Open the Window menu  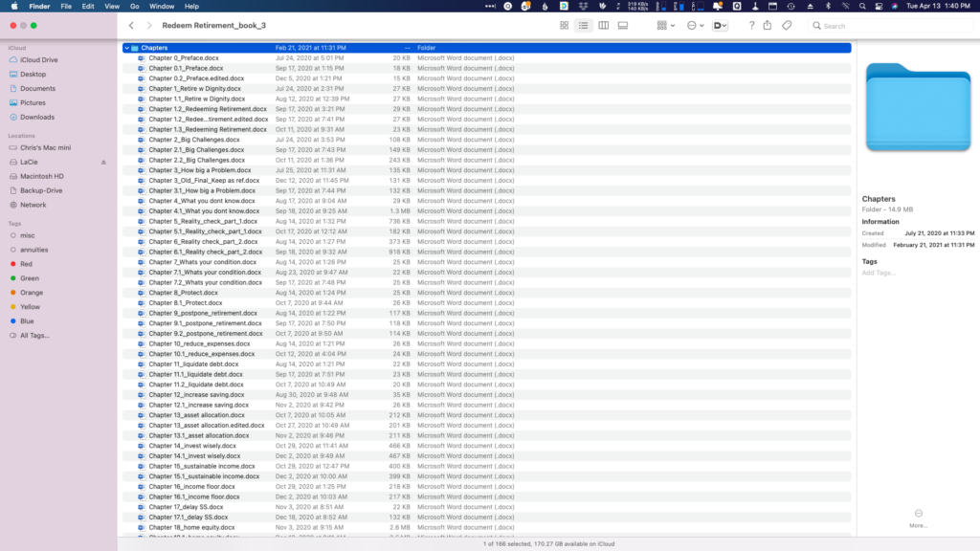pyautogui.click(x=162, y=7)
